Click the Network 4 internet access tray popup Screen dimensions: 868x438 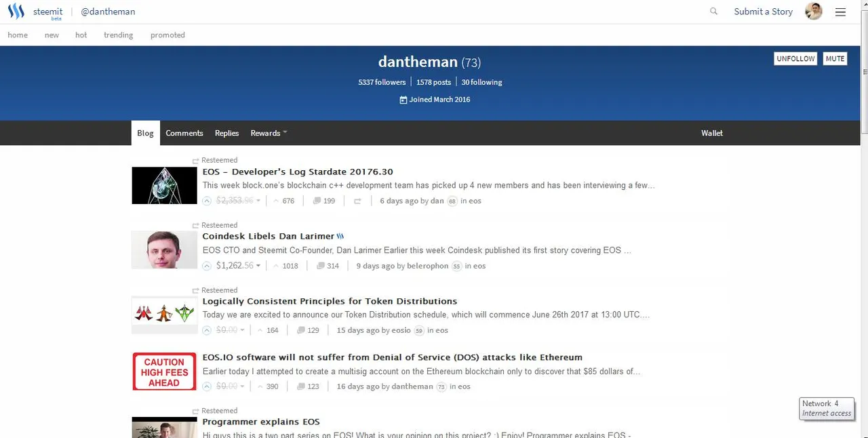[826, 408]
